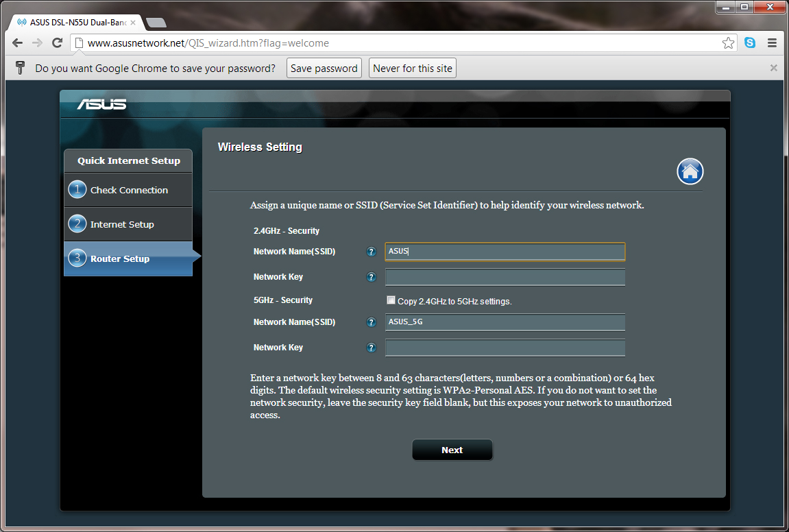Select the Router Setup step label
The image size is (789, 532).
tap(120, 258)
